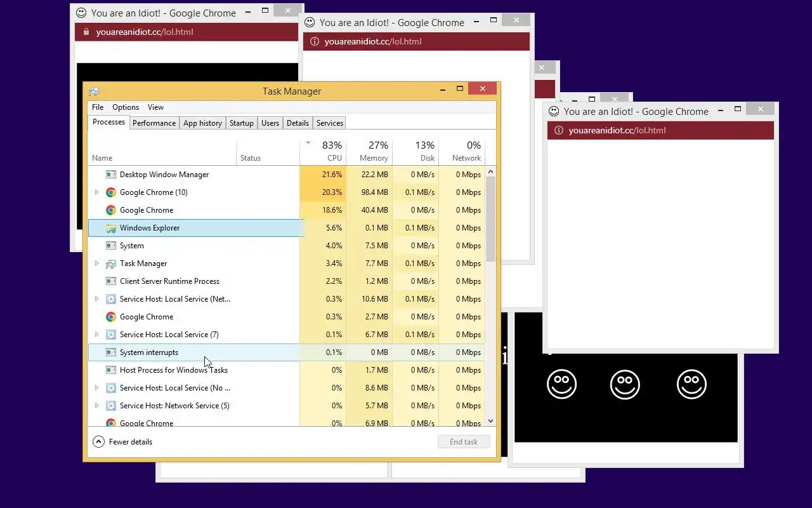Select the System interrupts row
This screenshot has height=508, width=812.
pyautogui.click(x=287, y=352)
